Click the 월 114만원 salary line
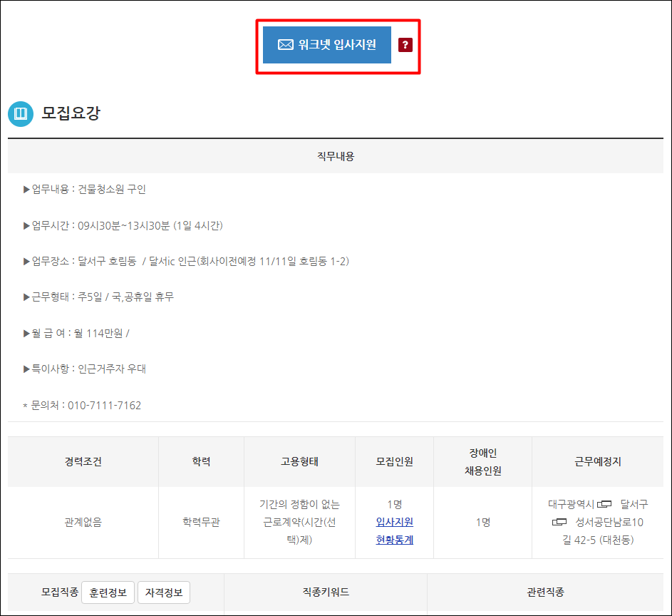 coord(76,333)
